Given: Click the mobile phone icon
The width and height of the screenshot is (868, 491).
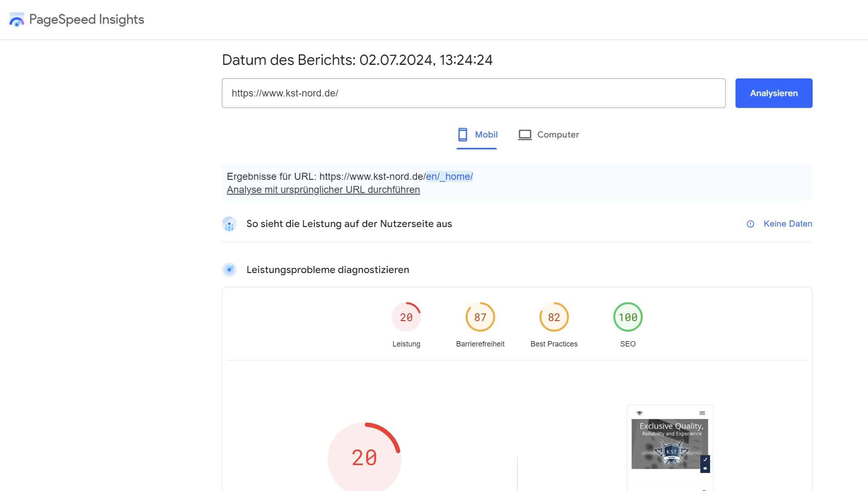Looking at the screenshot, I should (463, 135).
